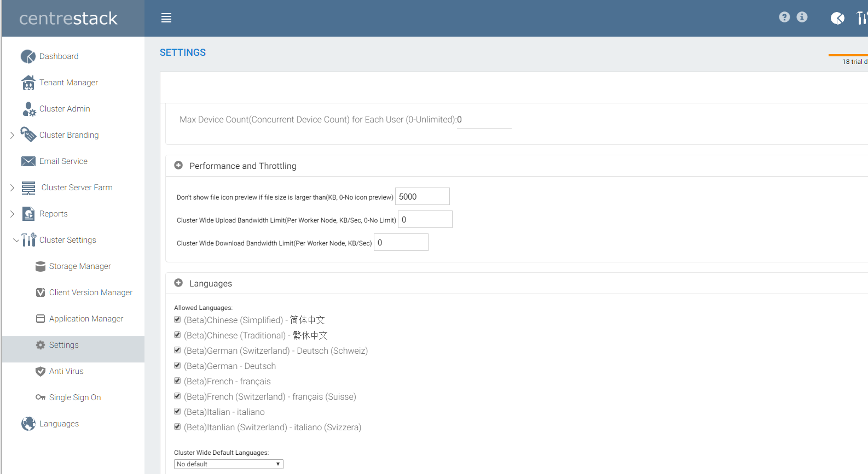Viewport: 868px width, 474px height.
Task: Edit Max Device Count field
Action: (x=484, y=120)
